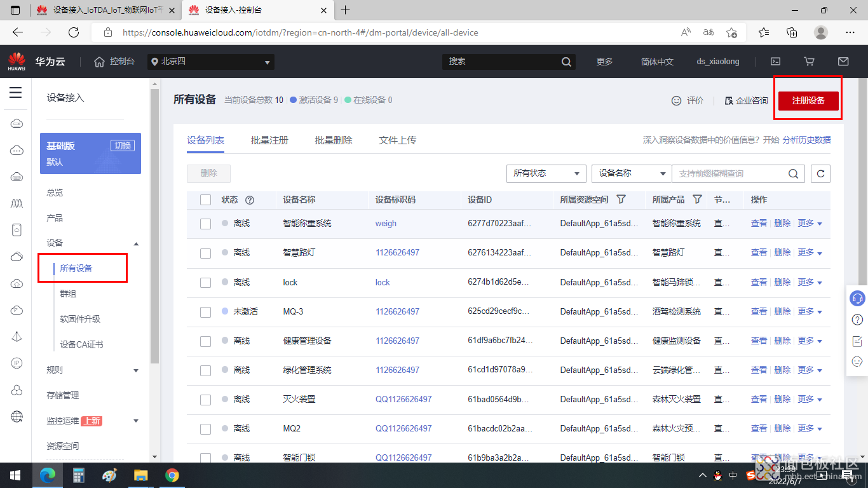
Task: Expand the 规则 section in the sidebar
Action: [136, 370]
